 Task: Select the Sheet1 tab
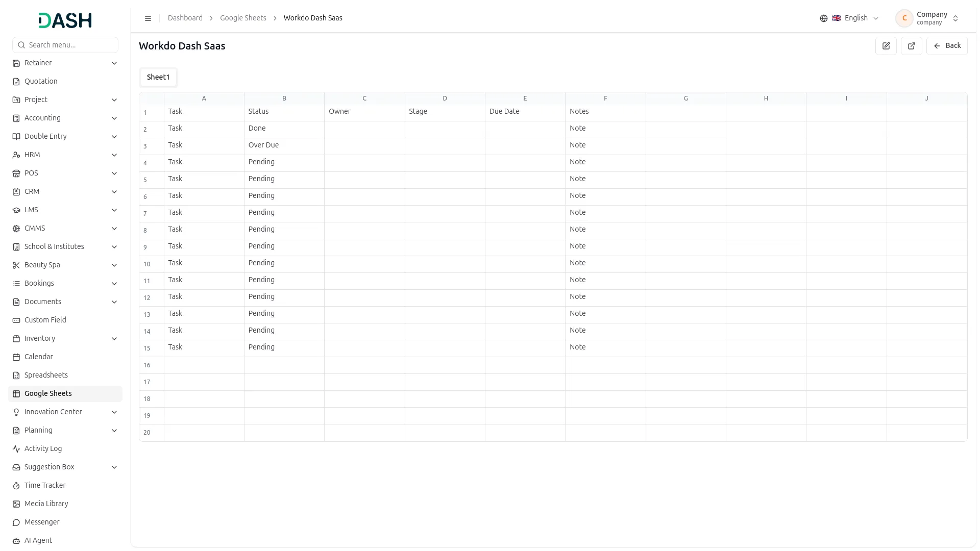tap(158, 78)
